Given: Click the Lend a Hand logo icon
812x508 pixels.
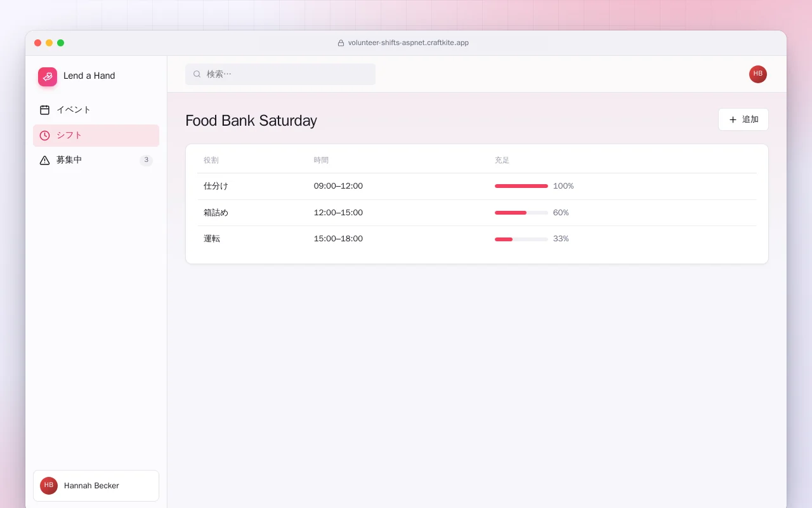Looking at the screenshot, I should 48,77.
